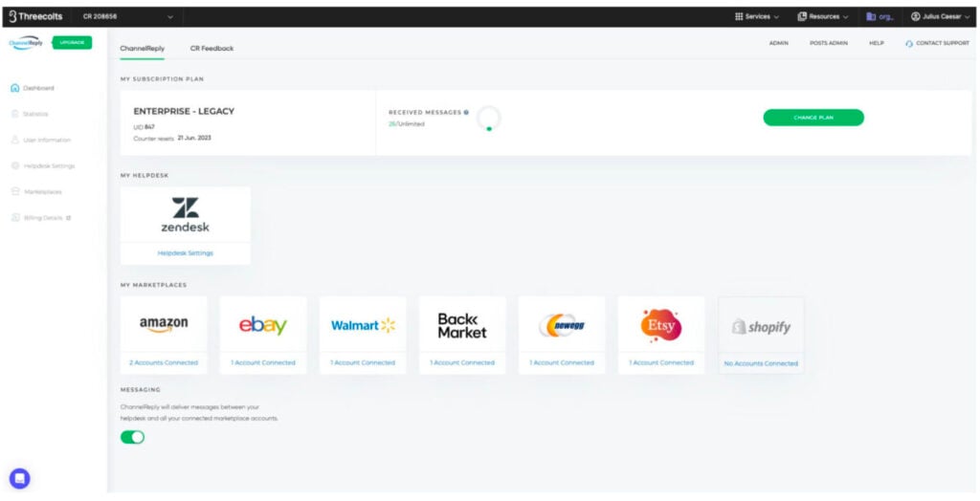Click the Contact Support link
Screen dimensions: 980x501
[x=937, y=43]
